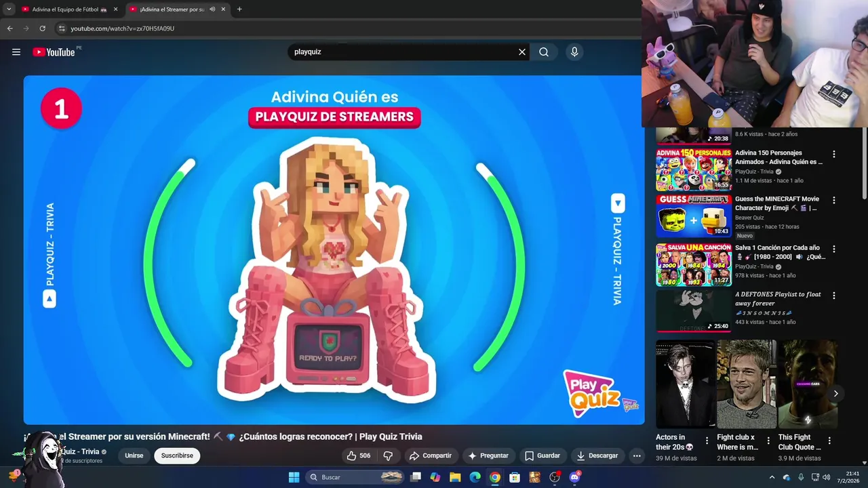Open PlayQuiz - Trivia channel under Salva 1 Canción
Screen dimensions: 868x488
(x=754, y=266)
